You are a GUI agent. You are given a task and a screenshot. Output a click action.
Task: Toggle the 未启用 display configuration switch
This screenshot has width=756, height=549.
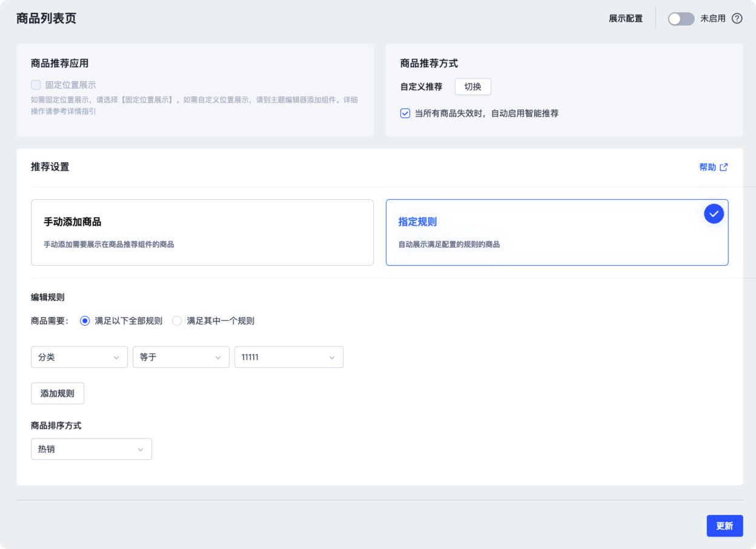[681, 19]
